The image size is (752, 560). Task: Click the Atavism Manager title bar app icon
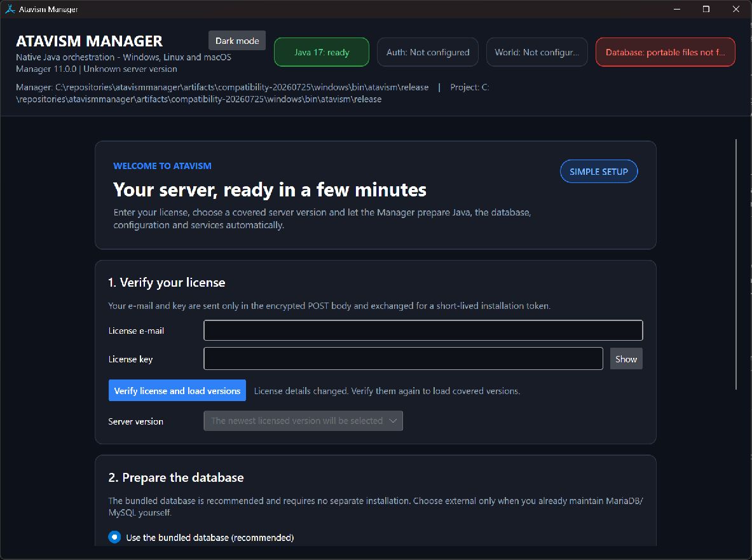click(x=10, y=9)
